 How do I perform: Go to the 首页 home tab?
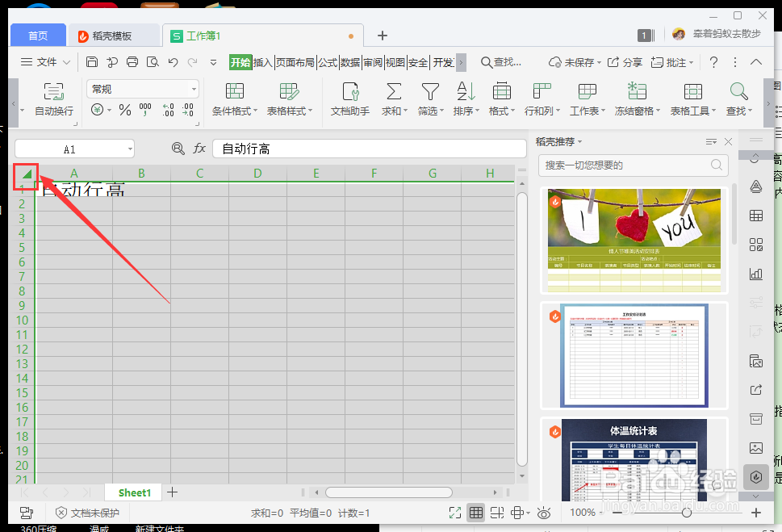click(38, 36)
